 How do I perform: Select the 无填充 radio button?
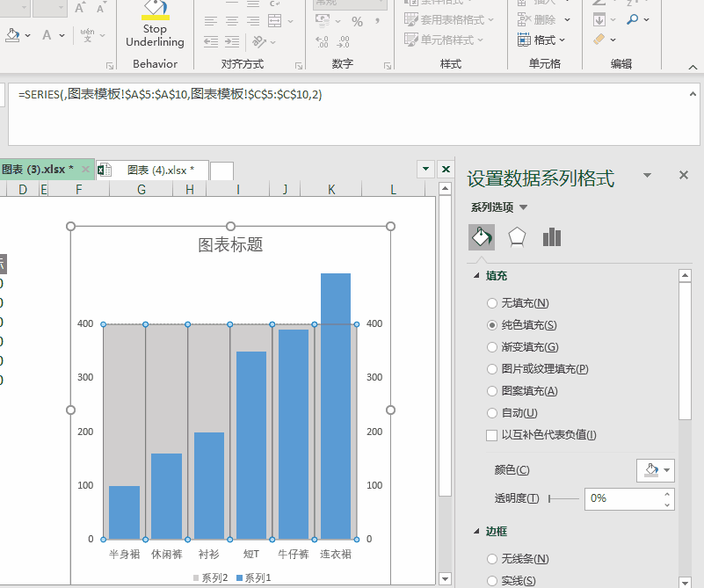[492, 303]
